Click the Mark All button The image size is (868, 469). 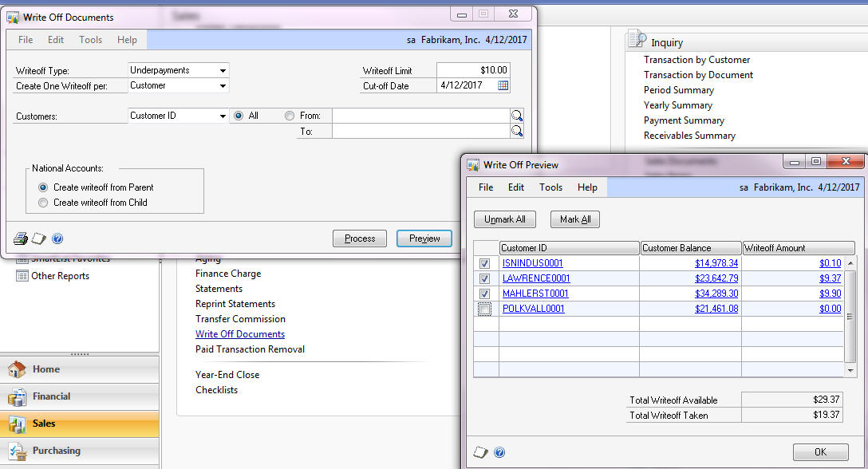point(575,219)
